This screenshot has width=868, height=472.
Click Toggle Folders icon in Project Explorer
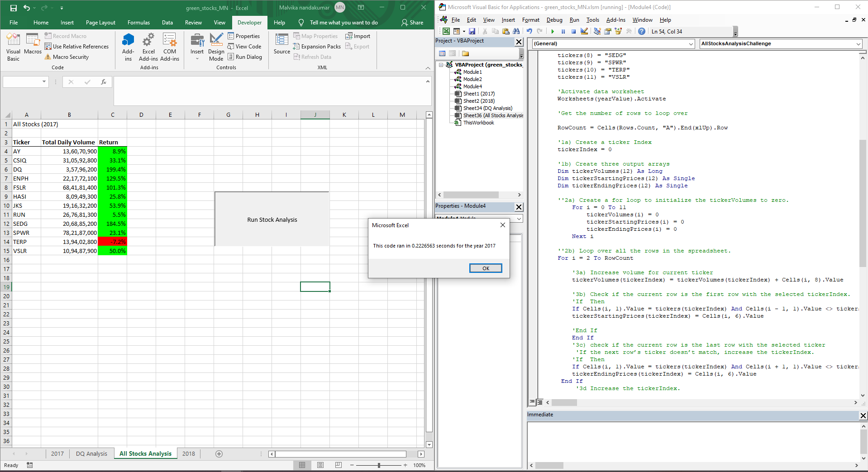[465, 53]
